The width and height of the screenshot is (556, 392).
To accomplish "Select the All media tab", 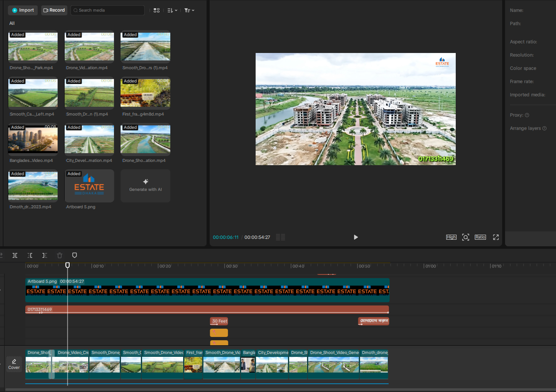I will [12, 23].
